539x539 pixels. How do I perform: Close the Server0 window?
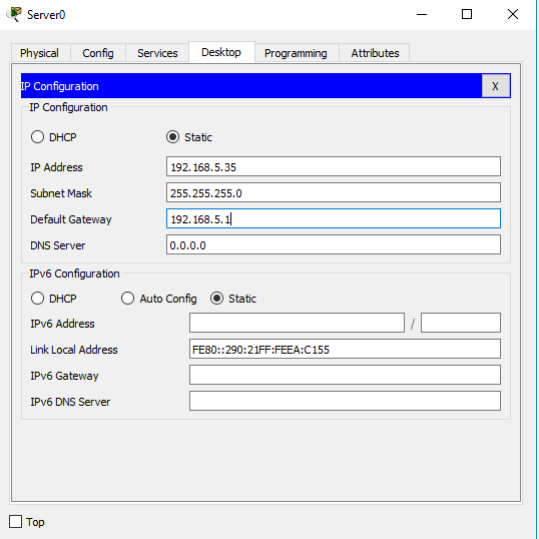[x=513, y=14]
